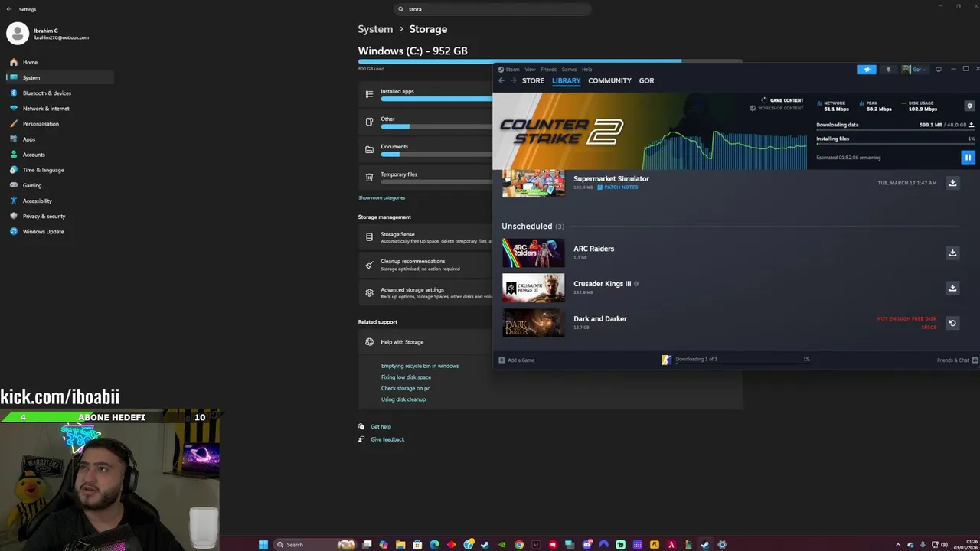980x551 pixels.
Task: Open Emptying recycle bin in windows link
Action: coord(420,366)
